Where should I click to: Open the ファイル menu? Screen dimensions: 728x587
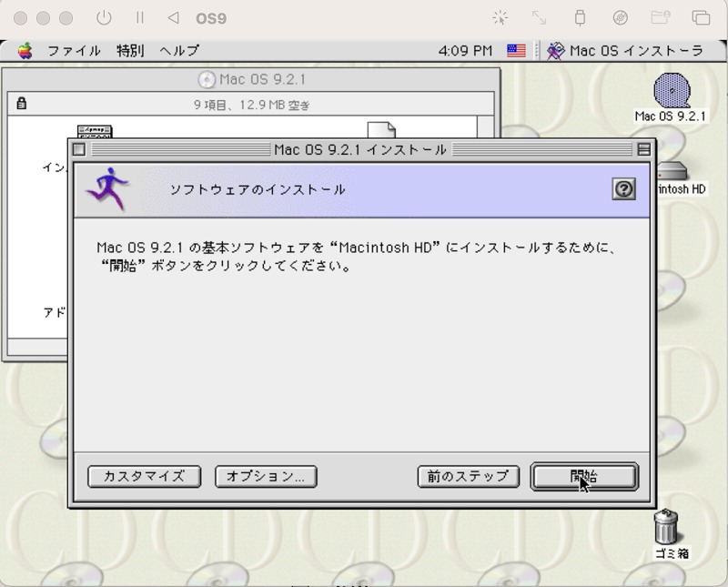tap(75, 51)
